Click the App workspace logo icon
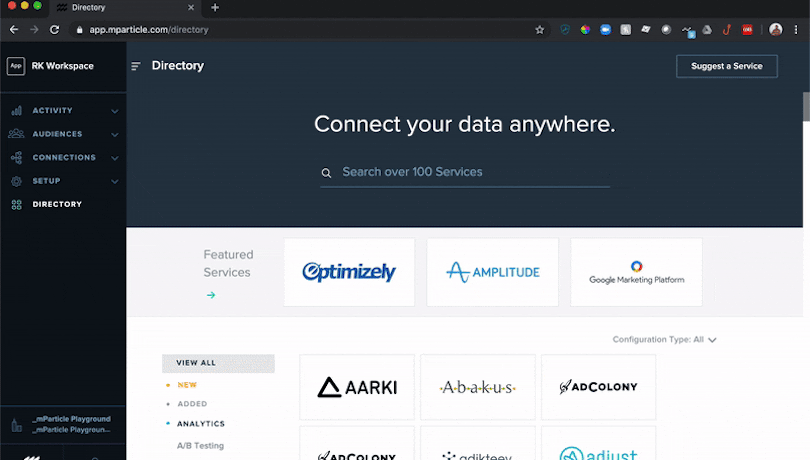The width and height of the screenshot is (810, 460). 16,66
